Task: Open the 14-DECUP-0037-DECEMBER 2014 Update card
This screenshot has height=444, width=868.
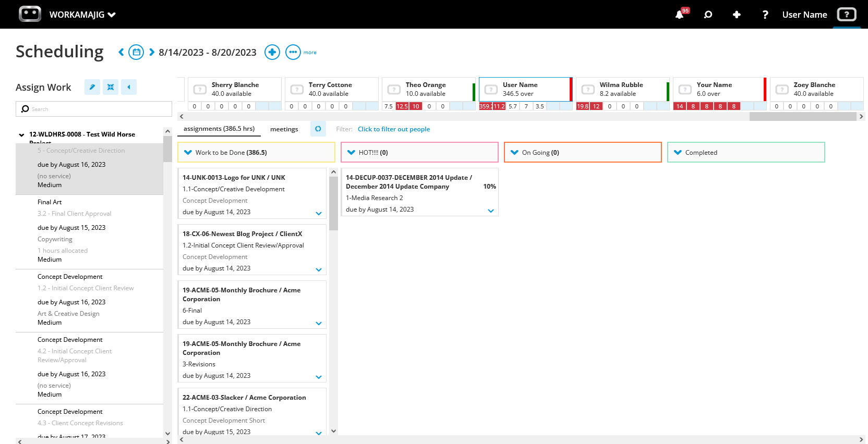Action: [419, 192]
